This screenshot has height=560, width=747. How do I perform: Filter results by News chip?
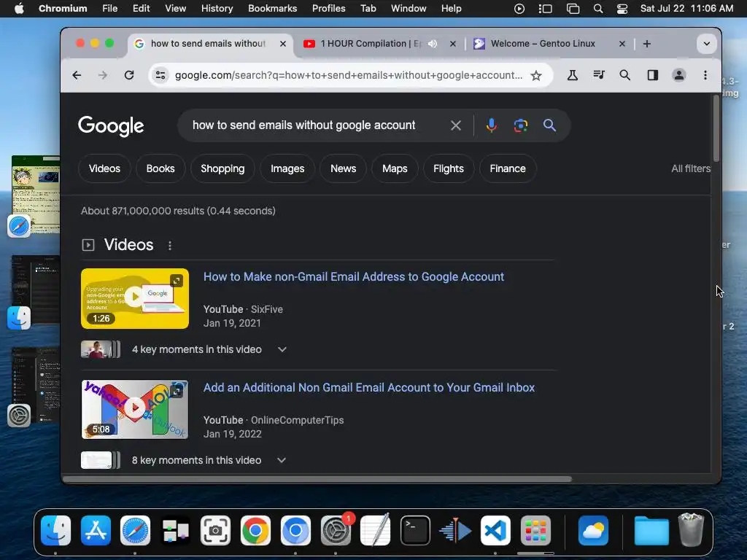343,168
